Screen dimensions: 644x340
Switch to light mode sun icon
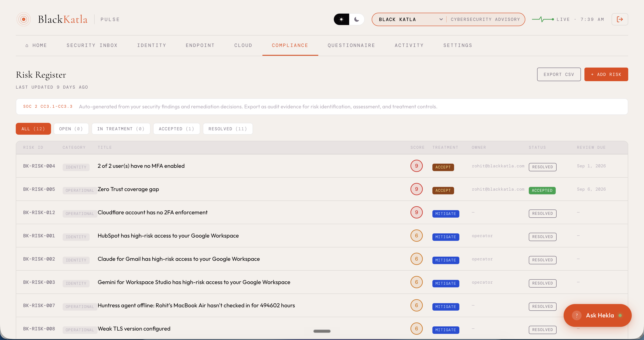click(341, 19)
